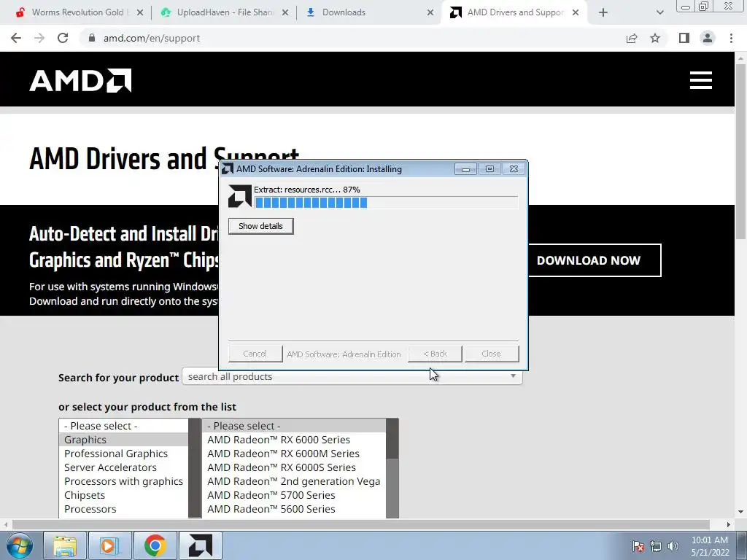Screen dimensions: 747x560
Task: Open Chrome profile avatar
Action: 708,38
